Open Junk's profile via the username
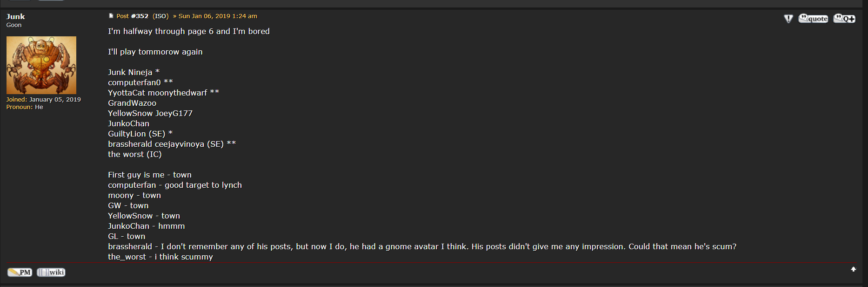The image size is (868, 287). click(x=15, y=16)
